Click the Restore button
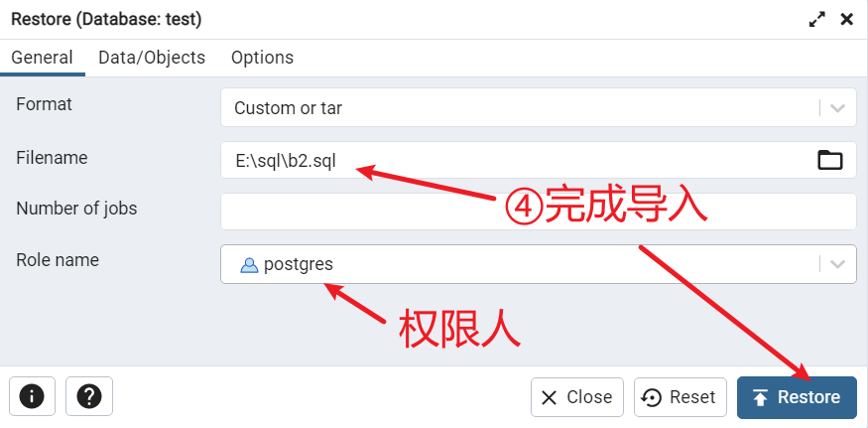The image size is (868, 428). [x=797, y=397]
